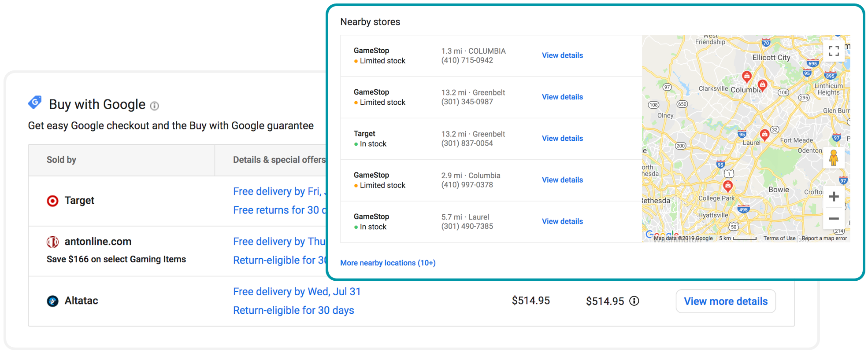Image resolution: width=868 pixels, height=352 pixels.
Task: Click phone number (301) 345-0987
Action: point(467,102)
